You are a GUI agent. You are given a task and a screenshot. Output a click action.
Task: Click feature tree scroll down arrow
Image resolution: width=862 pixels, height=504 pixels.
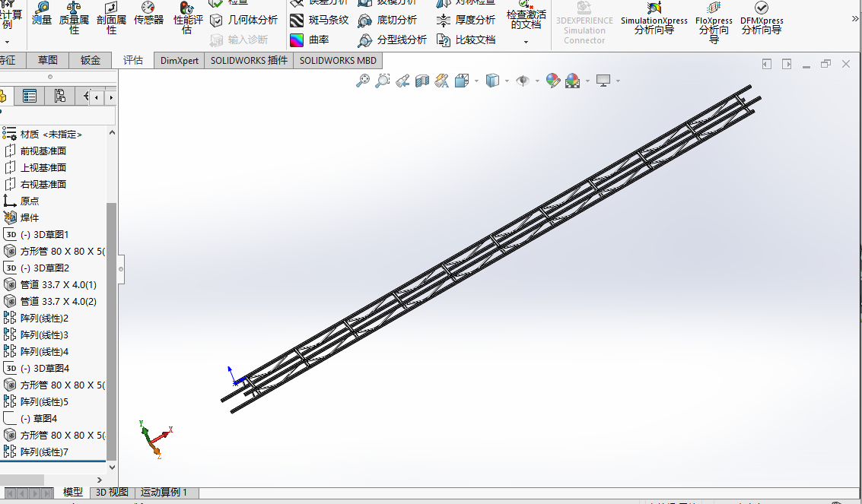pyautogui.click(x=112, y=468)
